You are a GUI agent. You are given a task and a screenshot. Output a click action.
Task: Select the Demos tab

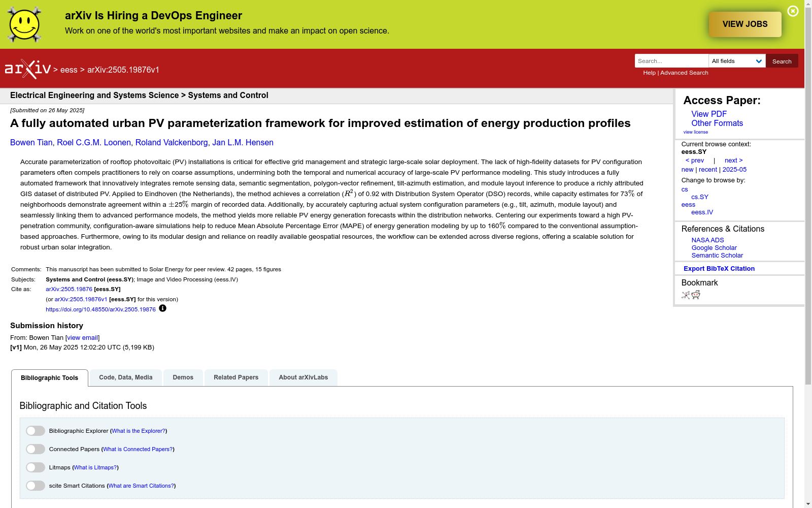click(x=183, y=377)
